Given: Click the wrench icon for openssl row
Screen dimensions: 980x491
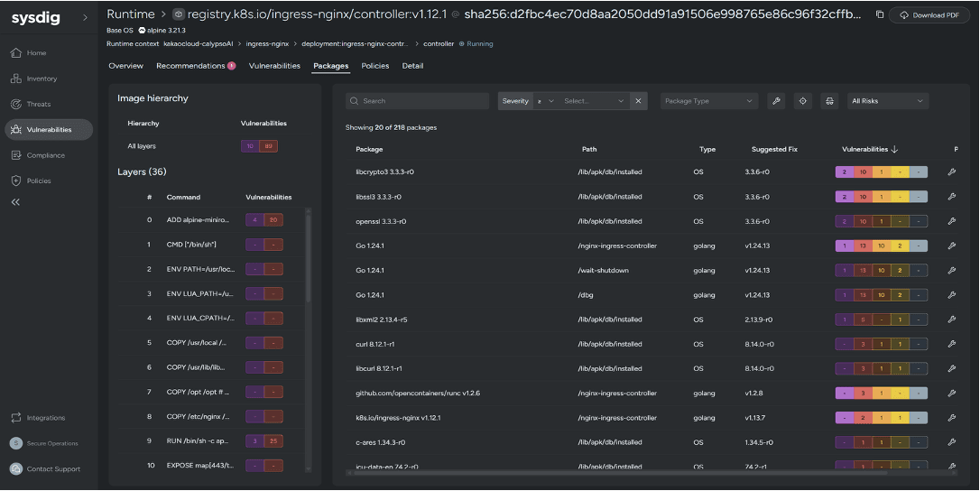Looking at the screenshot, I should pos(952,221).
